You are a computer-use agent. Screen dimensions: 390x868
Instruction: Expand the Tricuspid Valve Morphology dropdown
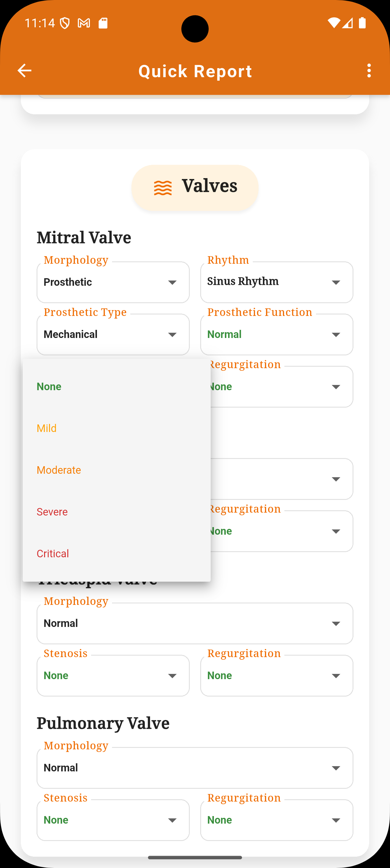click(x=195, y=623)
